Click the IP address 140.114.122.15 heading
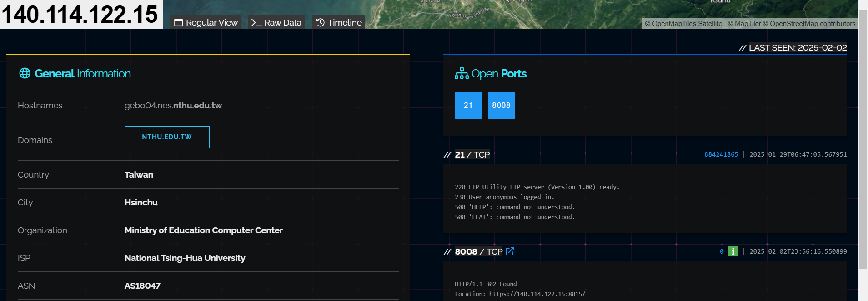The image size is (868, 301). click(x=80, y=14)
